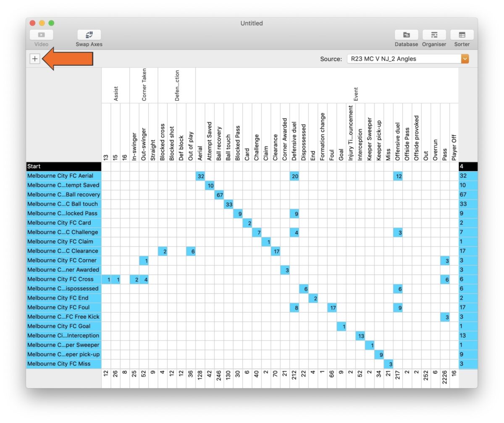This screenshot has height=423, width=504.
Task: Click the Melbourne City FC Miss row label
Action: coord(62,364)
